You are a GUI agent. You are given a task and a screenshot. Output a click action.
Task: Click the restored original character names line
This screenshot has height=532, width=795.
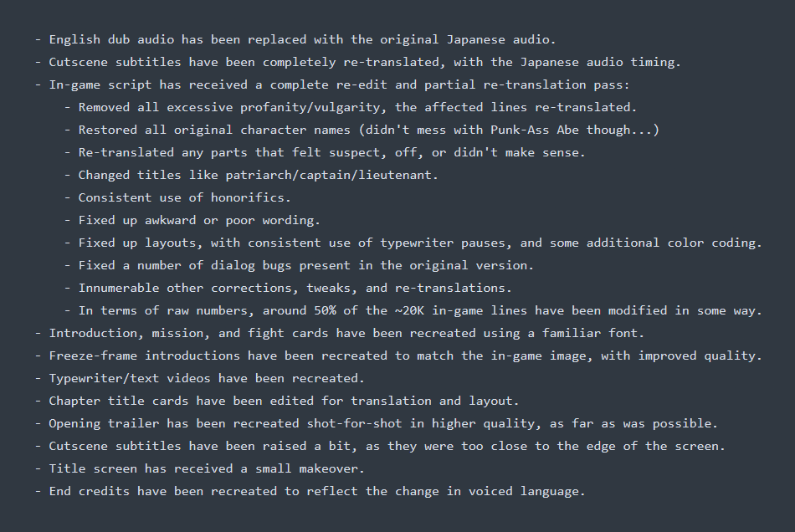pos(368,130)
